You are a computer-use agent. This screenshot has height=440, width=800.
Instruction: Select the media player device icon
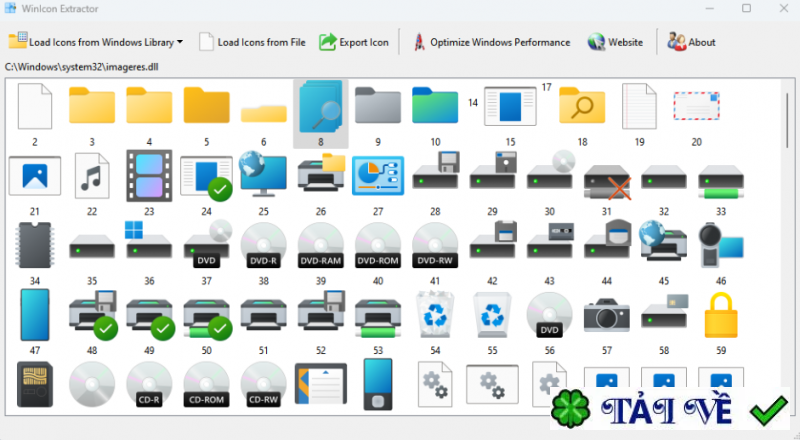(x=378, y=384)
